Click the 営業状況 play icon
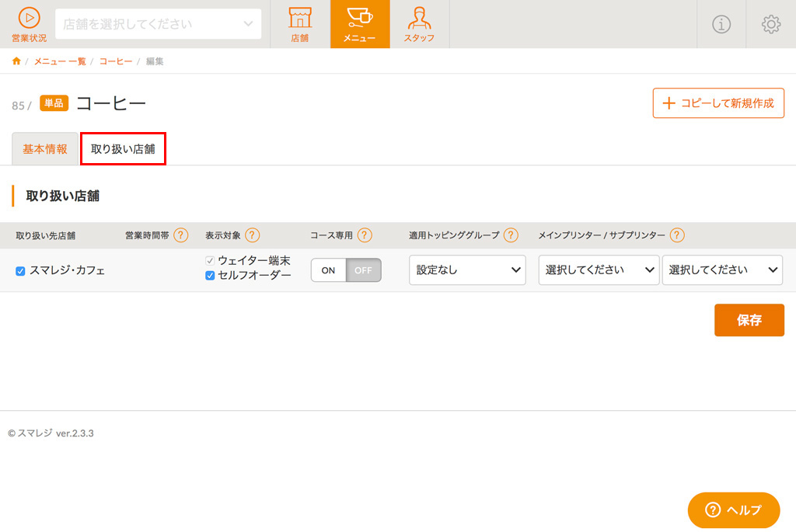 [x=29, y=19]
